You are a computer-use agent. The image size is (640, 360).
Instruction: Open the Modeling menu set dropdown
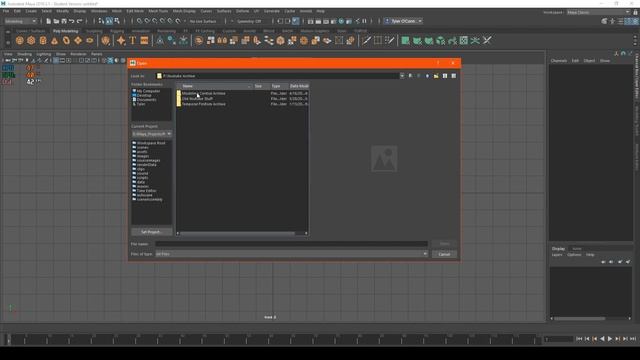pyautogui.click(x=20, y=21)
